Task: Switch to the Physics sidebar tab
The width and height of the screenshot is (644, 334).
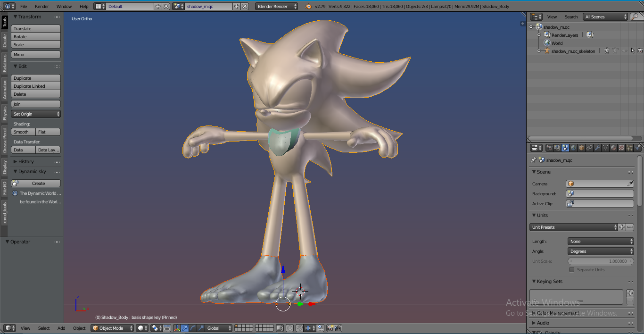Action: click(x=5, y=113)
